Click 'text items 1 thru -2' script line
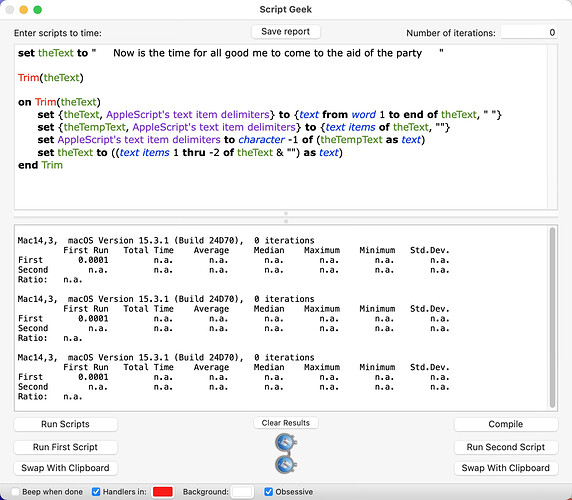Screen dimensions: 572x500 [190, 152]
